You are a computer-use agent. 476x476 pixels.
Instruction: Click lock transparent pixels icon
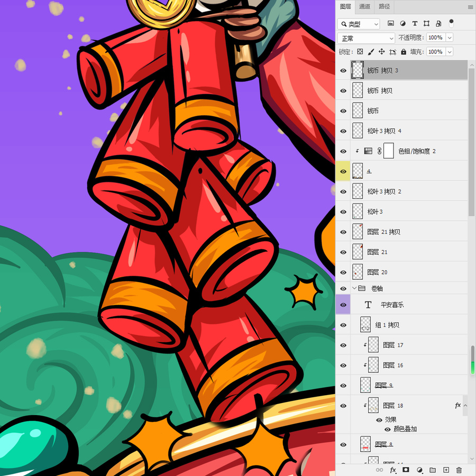tap(360, 52)
